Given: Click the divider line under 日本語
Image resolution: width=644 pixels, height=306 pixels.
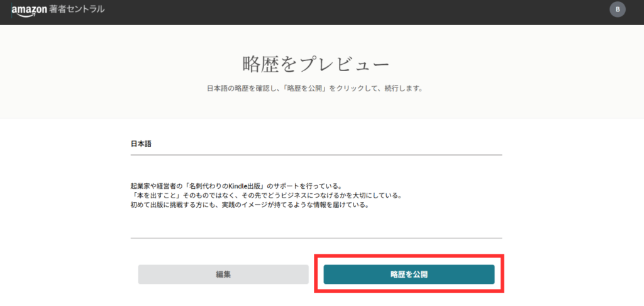Looking at the screenshot, I should (x=316, y=154).
